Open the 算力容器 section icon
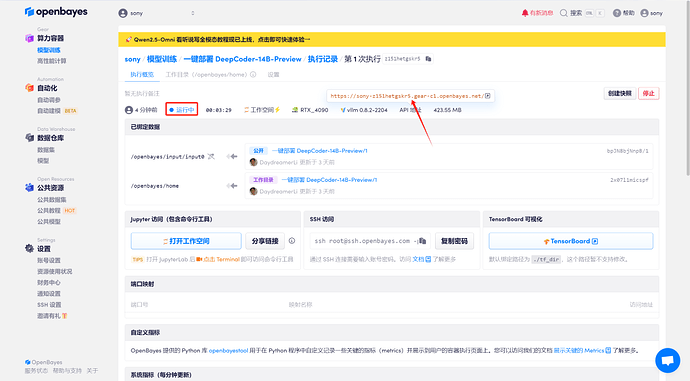690x381 pixels. point(29,38)
